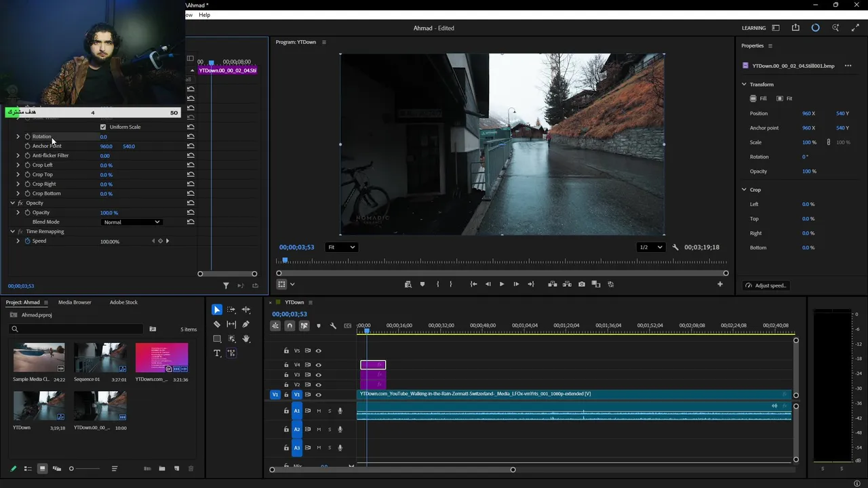868x488 pixels.
Task: Choose the Hand tool
Action: tap(246, 339)
